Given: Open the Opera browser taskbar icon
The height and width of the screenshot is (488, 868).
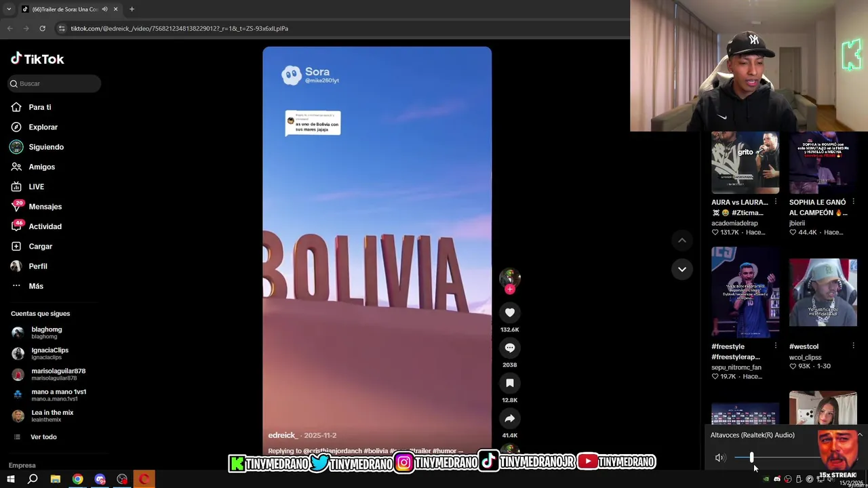Looking at the screenshot, I should [144, 479].
